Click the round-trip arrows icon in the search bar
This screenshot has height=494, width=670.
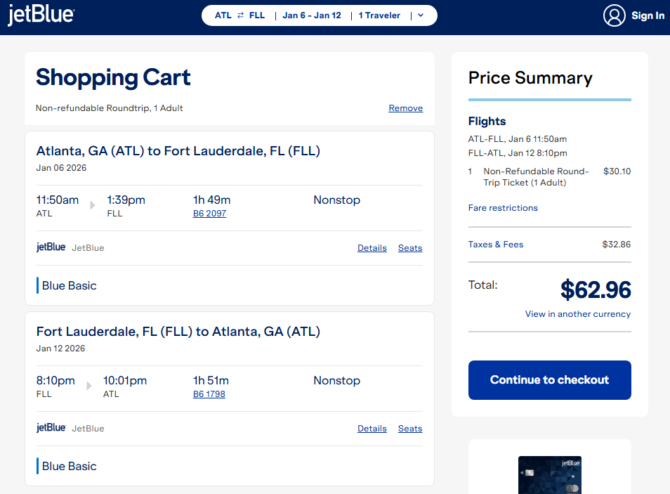coord(240,16)
